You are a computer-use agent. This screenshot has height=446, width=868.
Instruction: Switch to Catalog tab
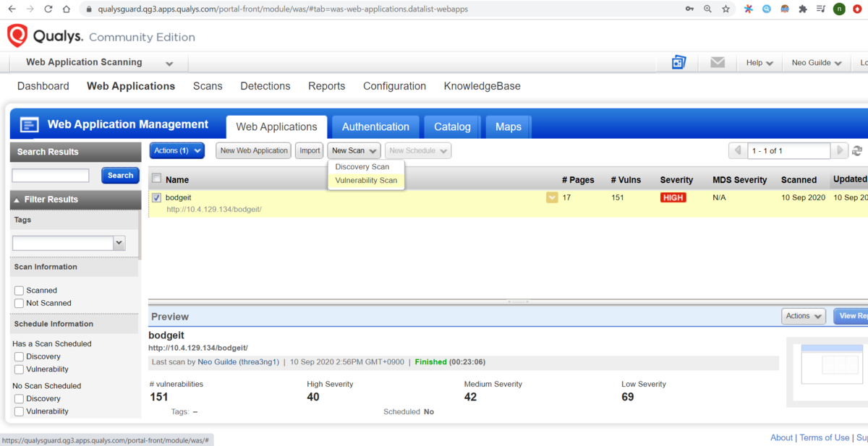coord(452,126)
